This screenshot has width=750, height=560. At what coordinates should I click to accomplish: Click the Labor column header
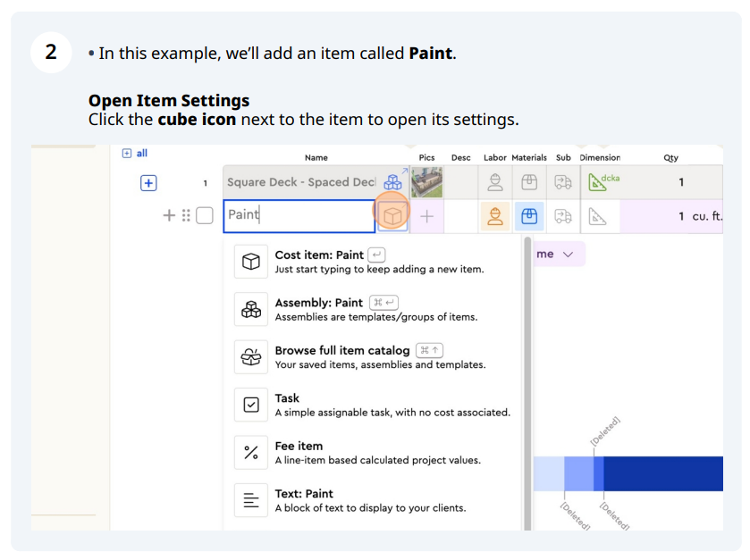[x=494, y=158]
